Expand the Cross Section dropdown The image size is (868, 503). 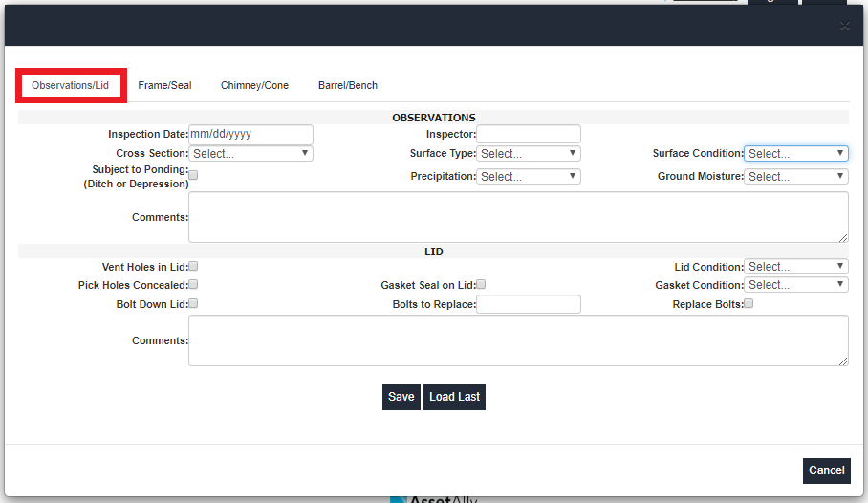[250, 153]
